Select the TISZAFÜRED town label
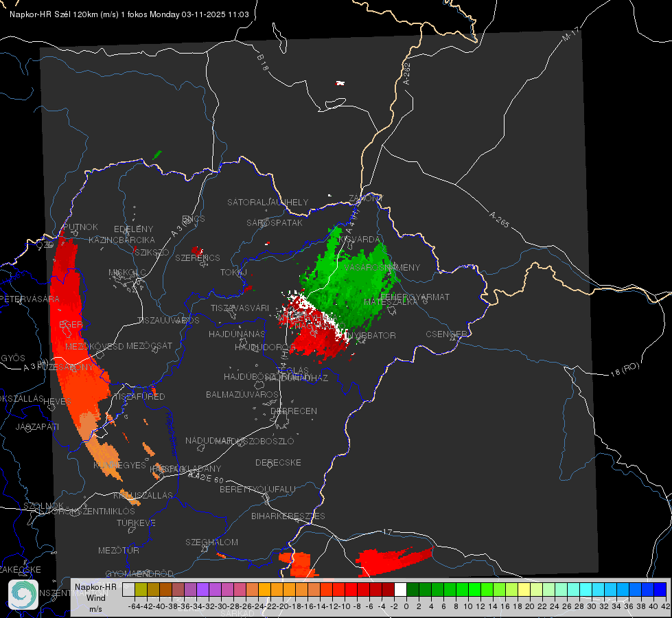 pyautogui.click(x=139, y=396)
